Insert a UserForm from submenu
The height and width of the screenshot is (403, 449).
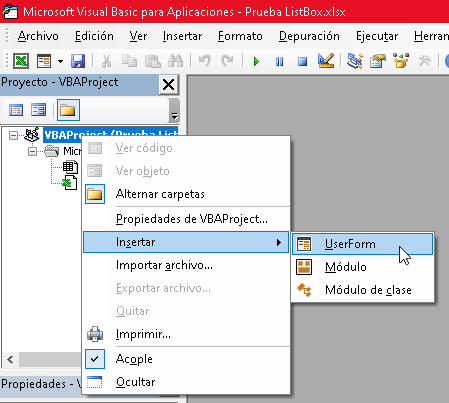(362, 244)
